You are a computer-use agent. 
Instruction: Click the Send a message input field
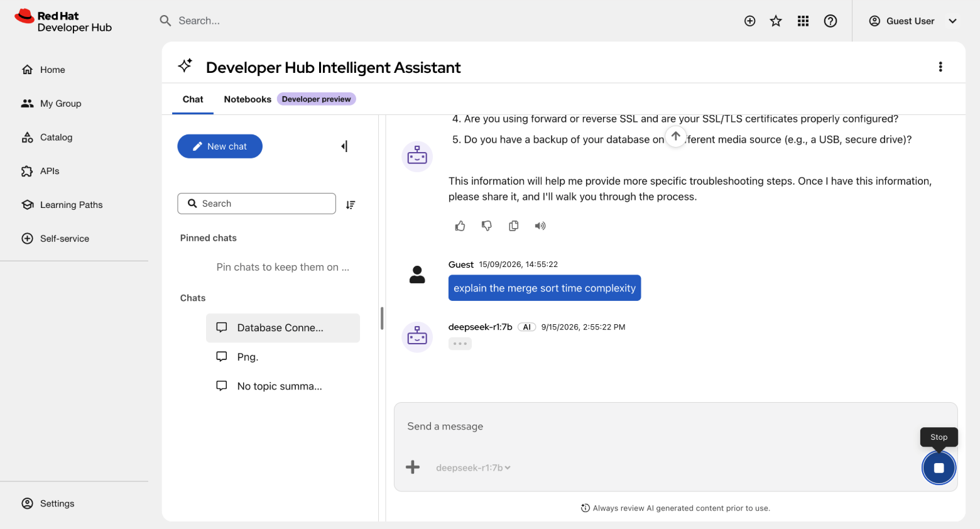pos(675,427)
